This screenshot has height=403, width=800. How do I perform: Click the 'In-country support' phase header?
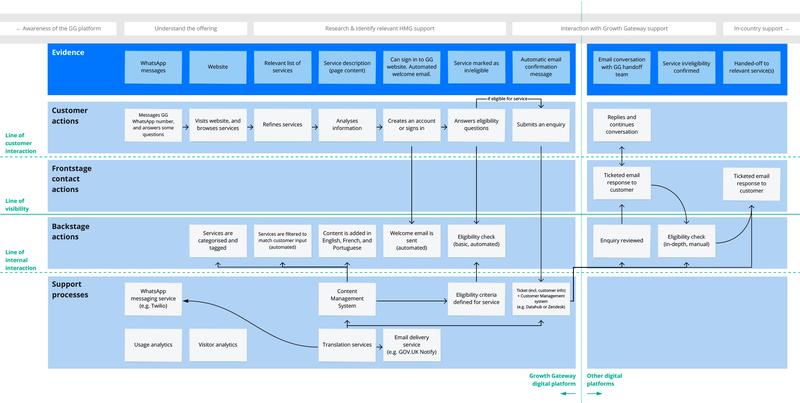[x=759, y=29]
